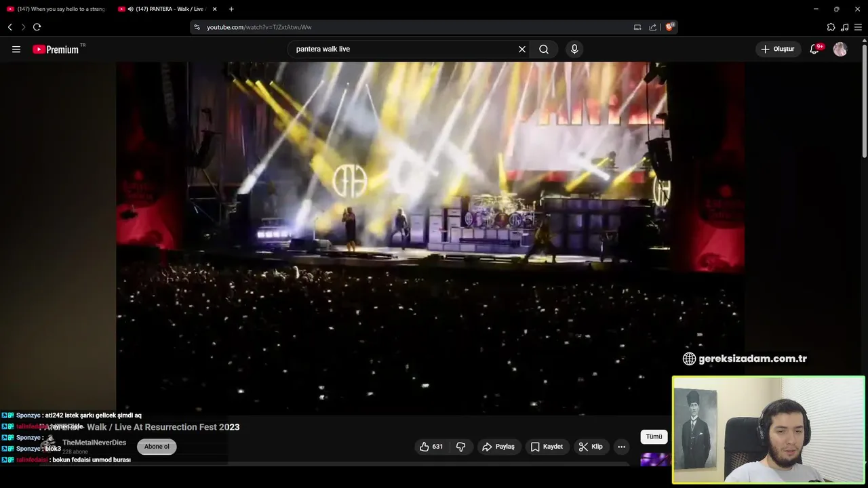
Task: Open TheMetalNeverDies channel name link
Action: pyautogui.click(x=94, y=443)
